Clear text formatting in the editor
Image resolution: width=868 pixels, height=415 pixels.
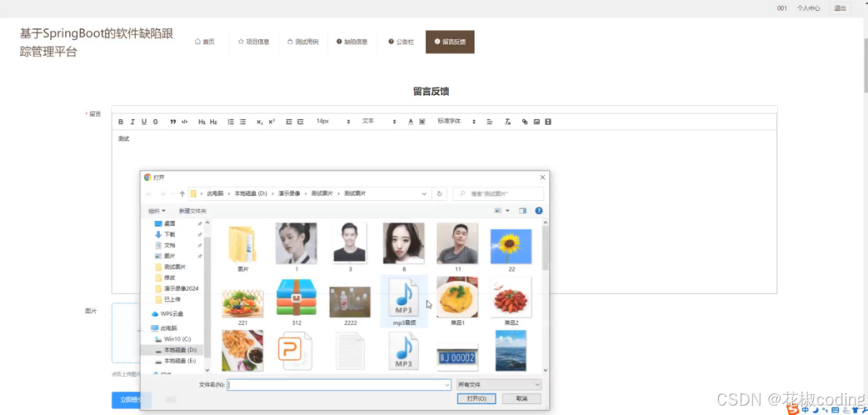507,122
